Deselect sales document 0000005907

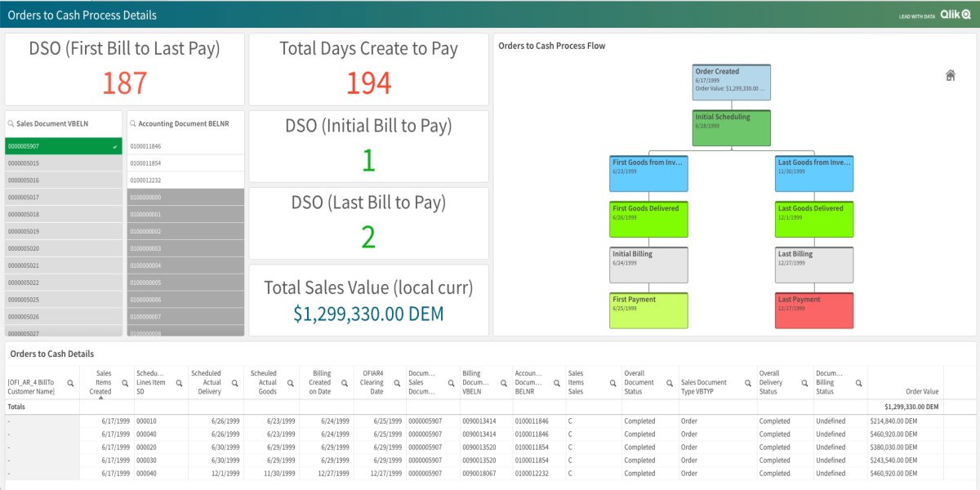coord(64,146)
